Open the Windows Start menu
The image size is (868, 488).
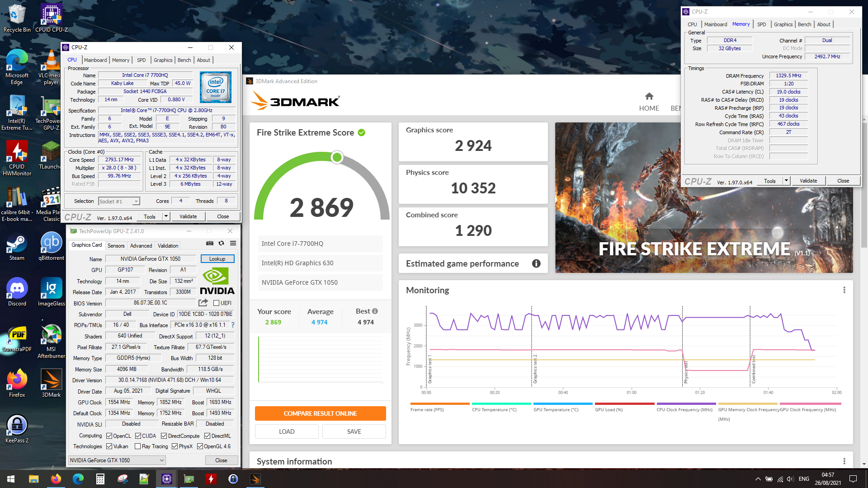coord(11,479)
